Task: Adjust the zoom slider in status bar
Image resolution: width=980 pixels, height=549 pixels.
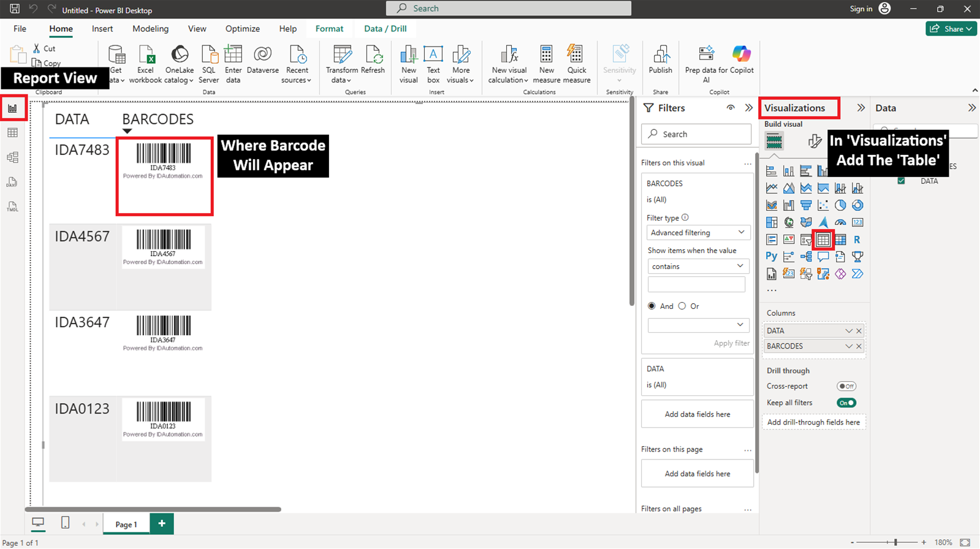Action: pyautogui.click(x=895, y=542)
